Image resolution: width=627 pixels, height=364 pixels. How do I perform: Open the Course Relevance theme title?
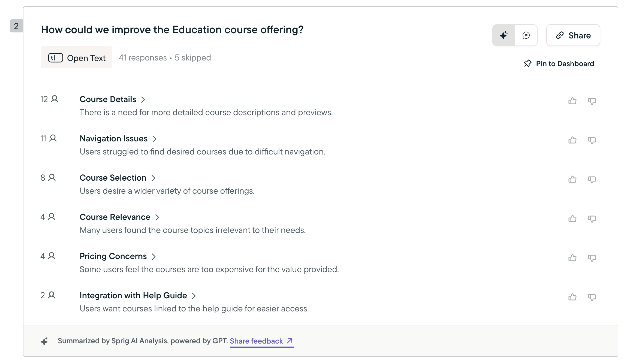pyautogui.click(x=115, y=217)
